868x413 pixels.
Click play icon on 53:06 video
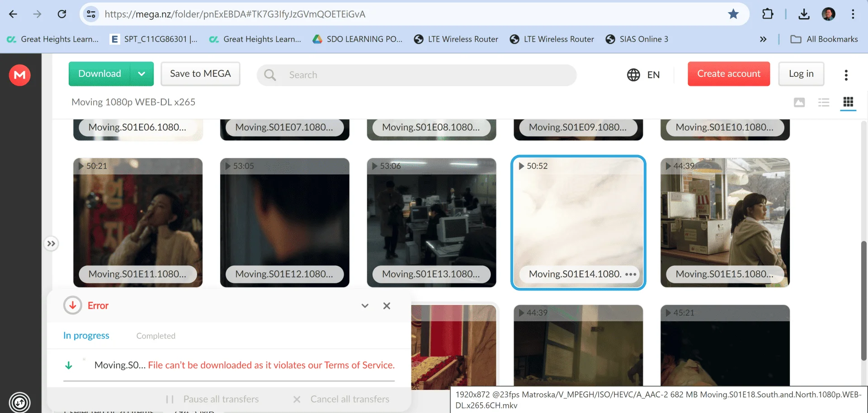click(x=375, y=166)
